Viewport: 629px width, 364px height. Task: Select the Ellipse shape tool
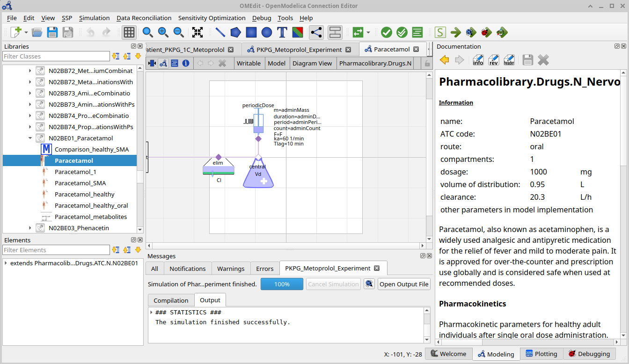[267, 32]
